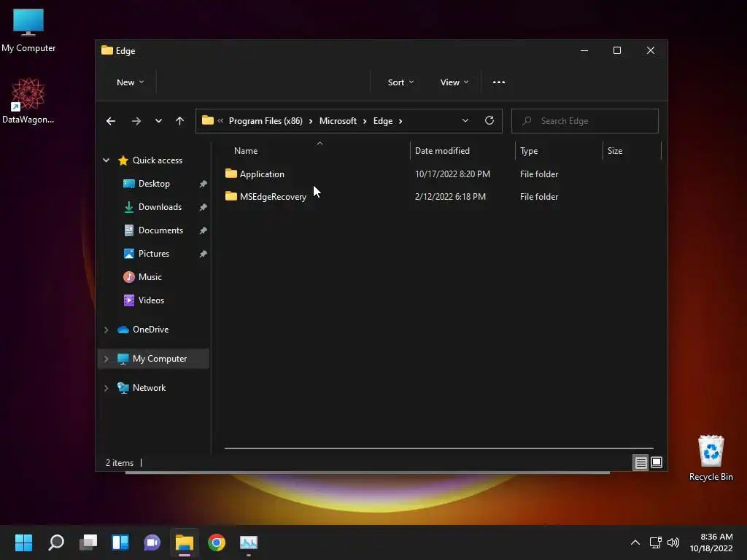Open the View menu
This screenshot has height=560, width=747.
click(x=454, y=82)
